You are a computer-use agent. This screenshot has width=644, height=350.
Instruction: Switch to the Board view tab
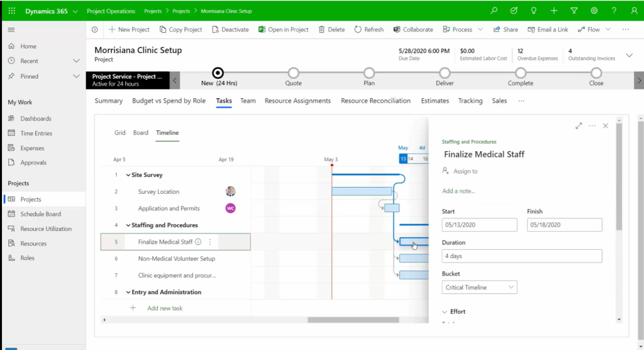[x=141, y=133]
